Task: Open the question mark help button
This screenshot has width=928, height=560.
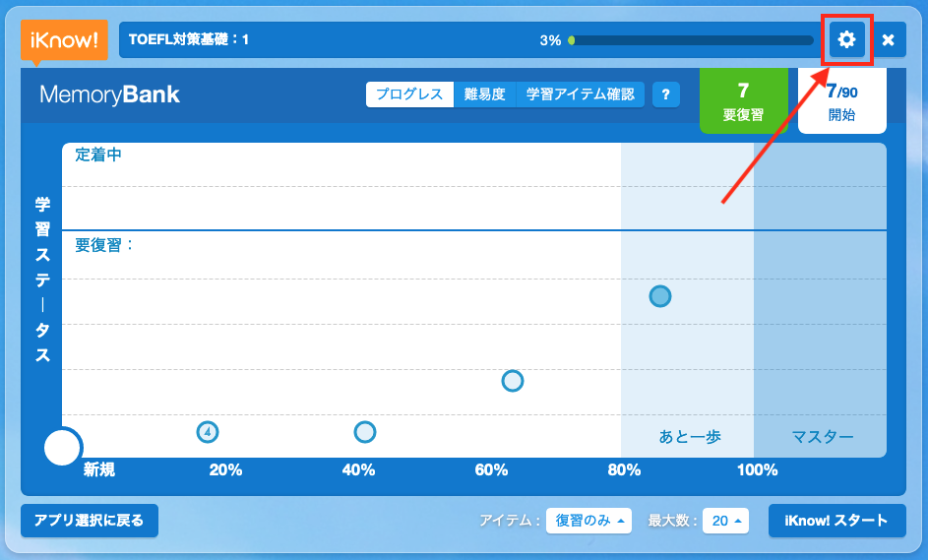Action: [x=666, y=94]
